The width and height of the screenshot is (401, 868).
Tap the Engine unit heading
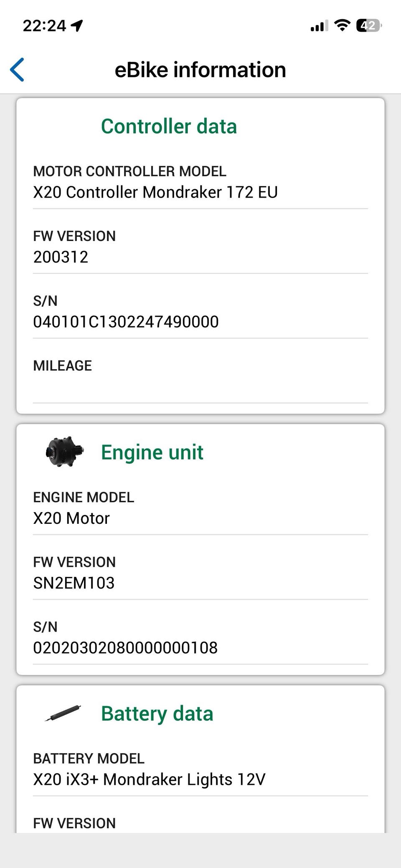152,452
